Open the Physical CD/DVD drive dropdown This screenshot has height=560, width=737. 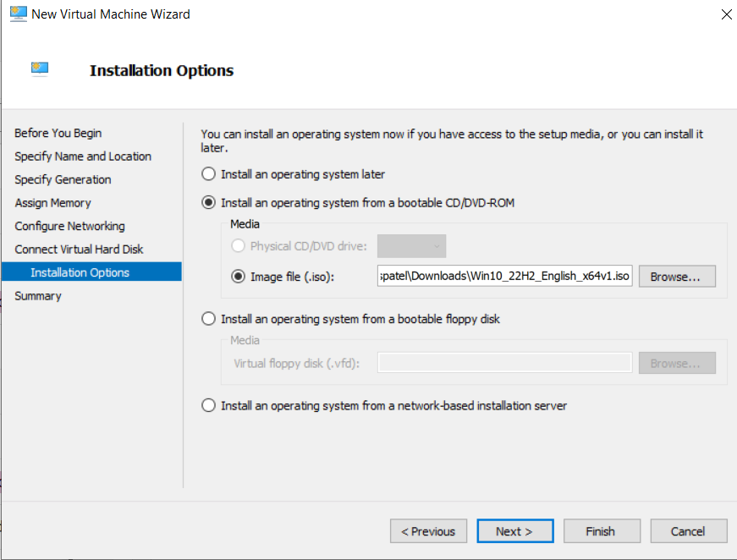[411, 246]
